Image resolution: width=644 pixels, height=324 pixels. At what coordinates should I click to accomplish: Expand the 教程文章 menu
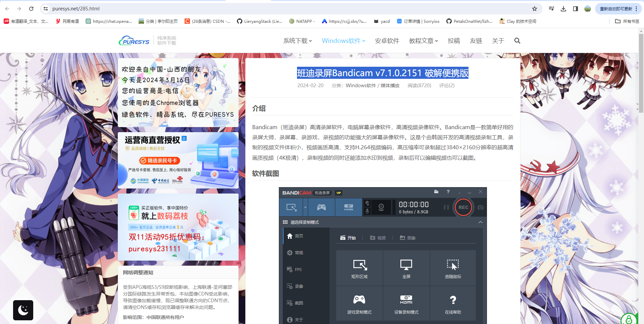(x=424, y=41)
